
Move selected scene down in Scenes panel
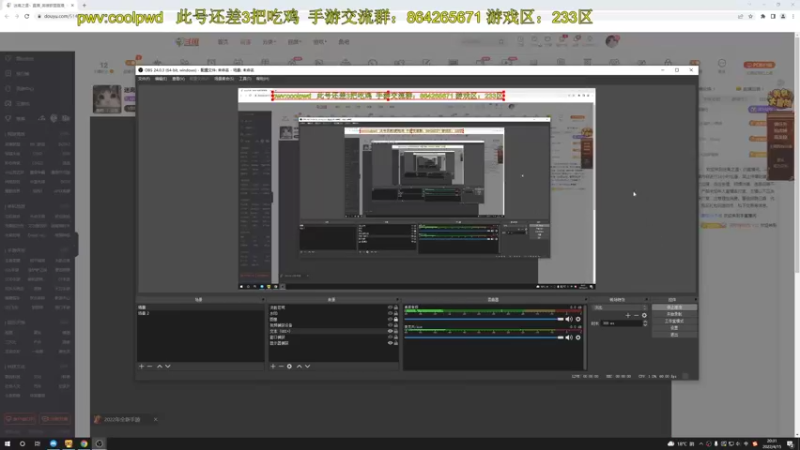click(x=167, y=366)
